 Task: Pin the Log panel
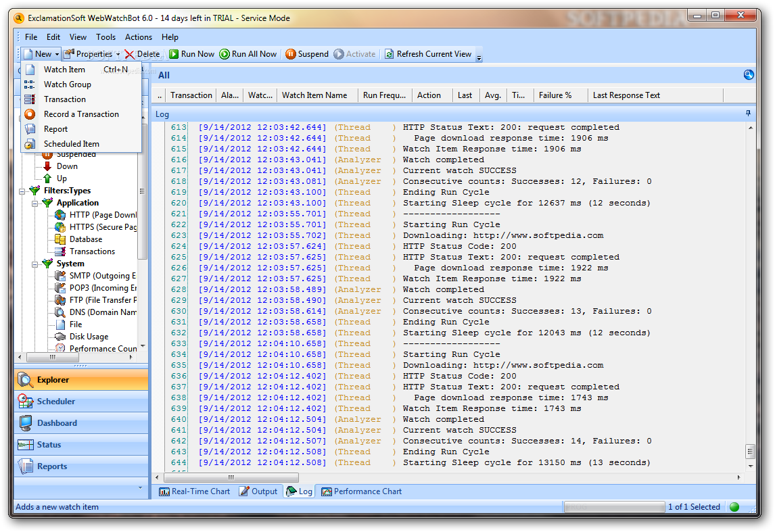[x=749, y=113]
